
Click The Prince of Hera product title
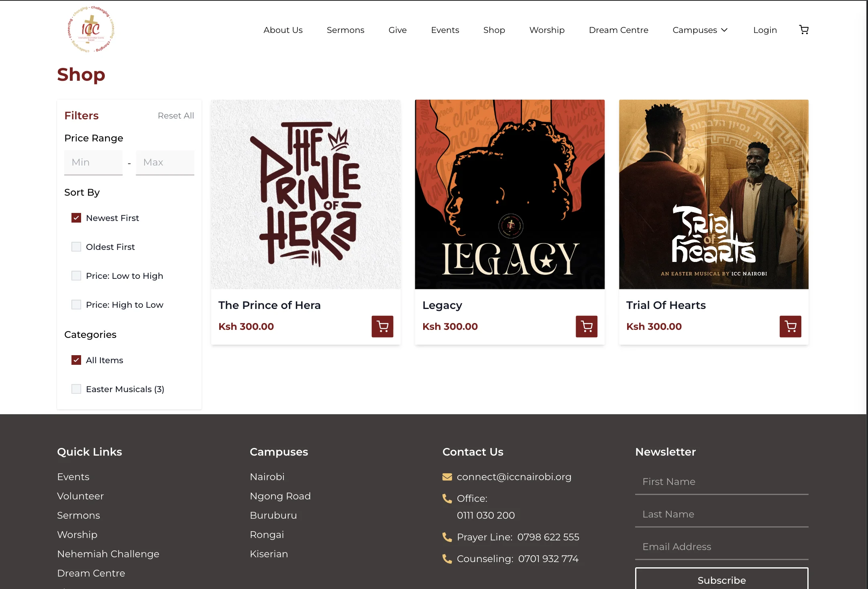(269, 305)
